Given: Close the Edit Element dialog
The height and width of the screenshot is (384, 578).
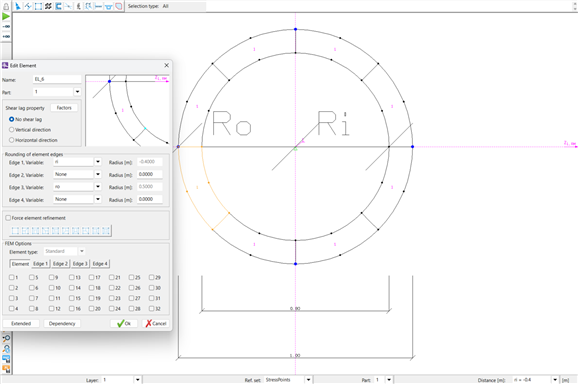Looking at the screenshot, I should pos(166,65).
